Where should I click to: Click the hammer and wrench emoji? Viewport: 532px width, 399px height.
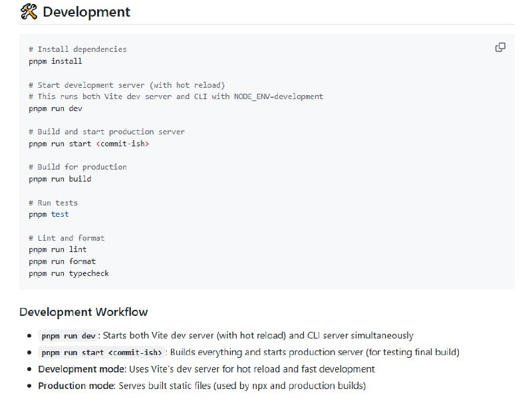click(x=29, y=11)
